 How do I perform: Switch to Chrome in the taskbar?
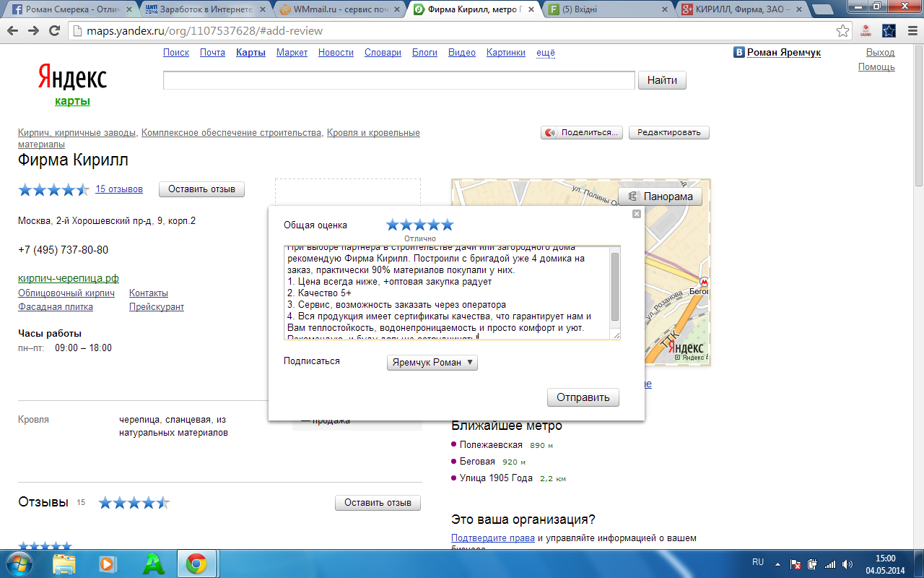click(x=196, y=563)
